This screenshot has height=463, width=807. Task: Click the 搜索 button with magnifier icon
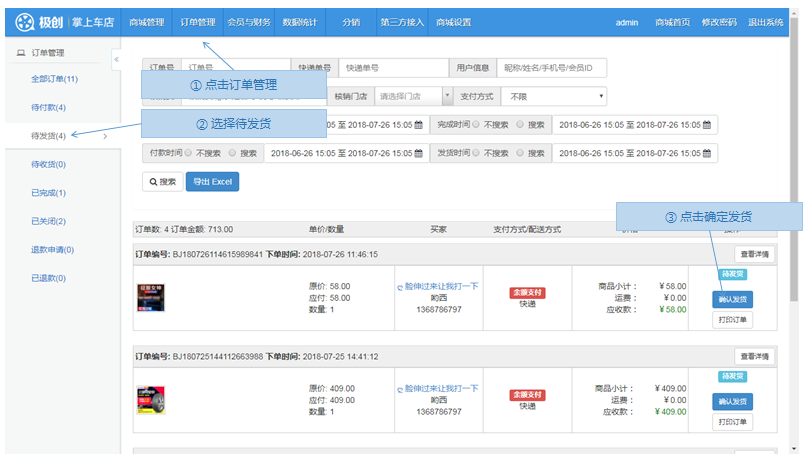[161, 182]
